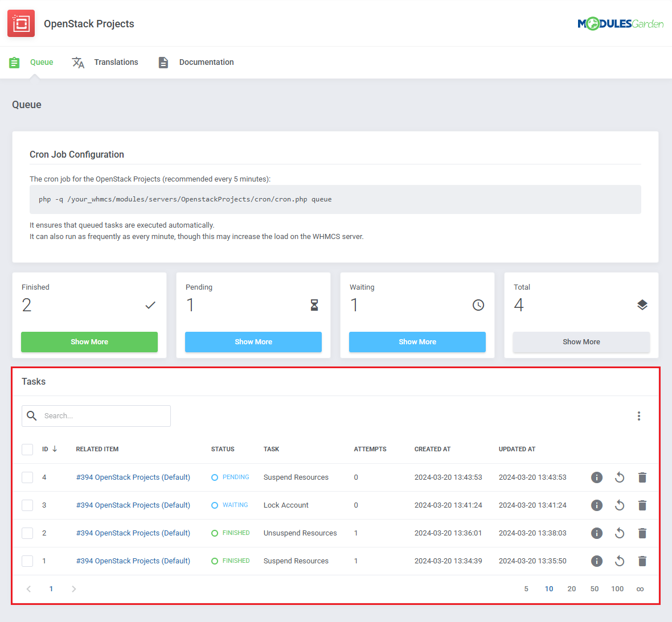Image resolution: width=672 pixels, height=622 pixels.
Task: Check the box for task ID 4
Action: (x=27, y=477)
